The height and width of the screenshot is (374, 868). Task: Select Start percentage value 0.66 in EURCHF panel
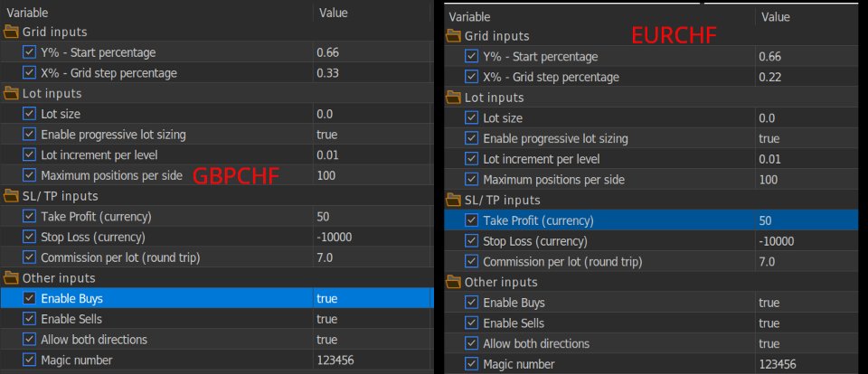point(770,56)
